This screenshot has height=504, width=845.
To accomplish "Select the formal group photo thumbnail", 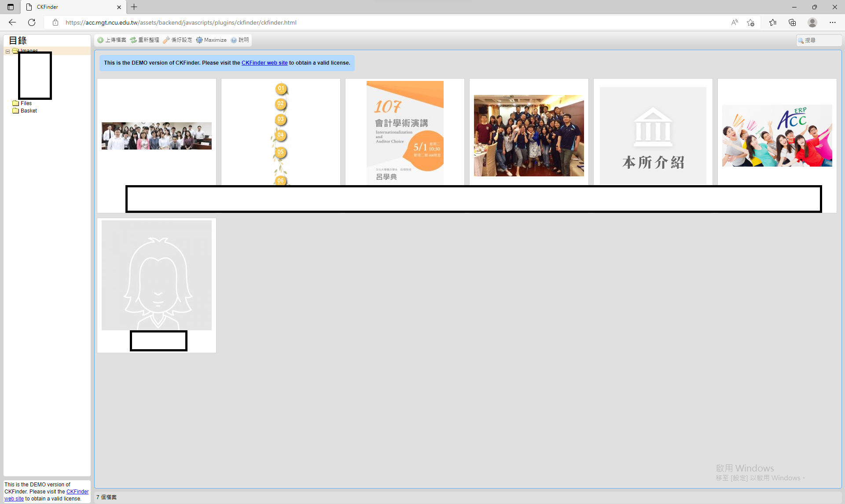I will point(157,136).
